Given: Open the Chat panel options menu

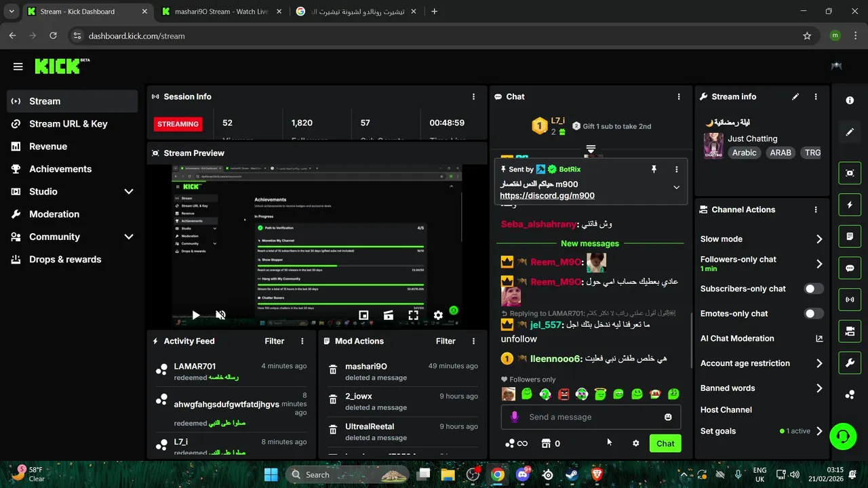Looking at the screenshot, I should (x=678, y=97).
